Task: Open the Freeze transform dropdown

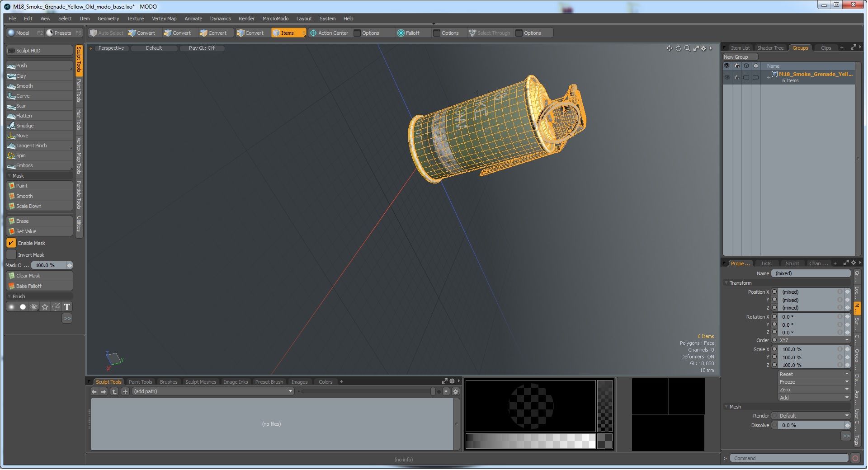Action: [x=814, y=382]
